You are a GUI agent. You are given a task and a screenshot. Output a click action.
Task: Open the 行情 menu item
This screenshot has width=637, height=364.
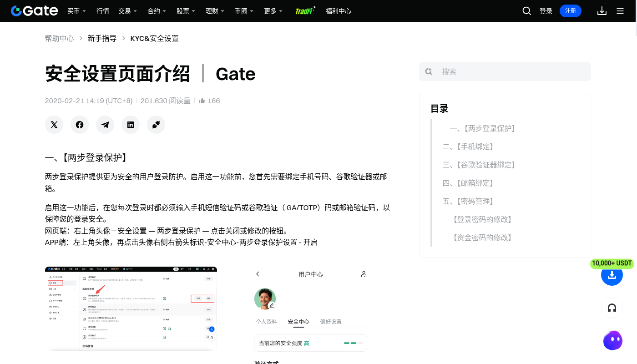click(x=103, y=11)
